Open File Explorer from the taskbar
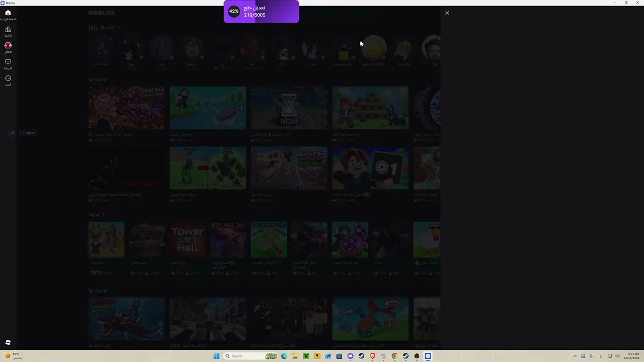Screen dimensions: 644x362 (295, 356)
